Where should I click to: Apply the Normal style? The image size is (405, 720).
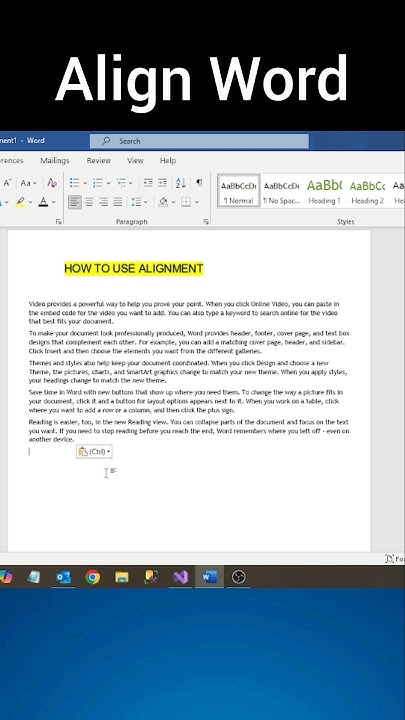coord(239,191)
